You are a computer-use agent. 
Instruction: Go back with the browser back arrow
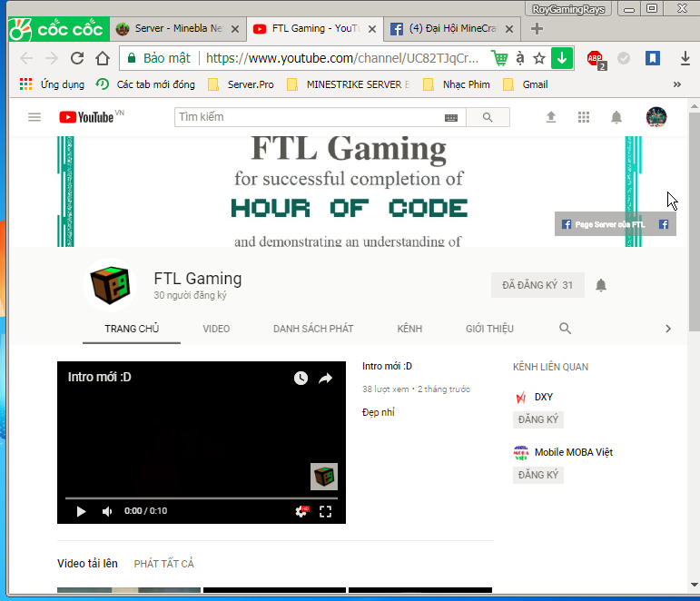click(26, 58)
